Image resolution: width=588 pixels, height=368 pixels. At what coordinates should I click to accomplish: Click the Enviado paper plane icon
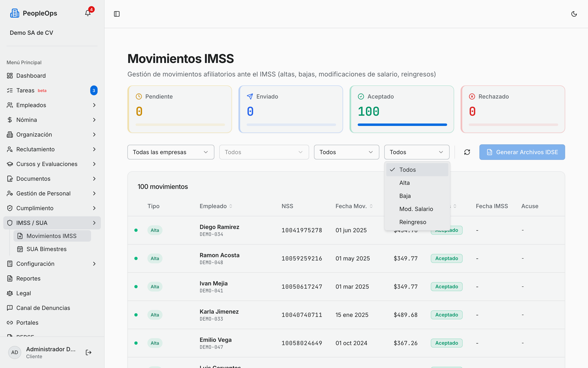(x=250, y=97)
